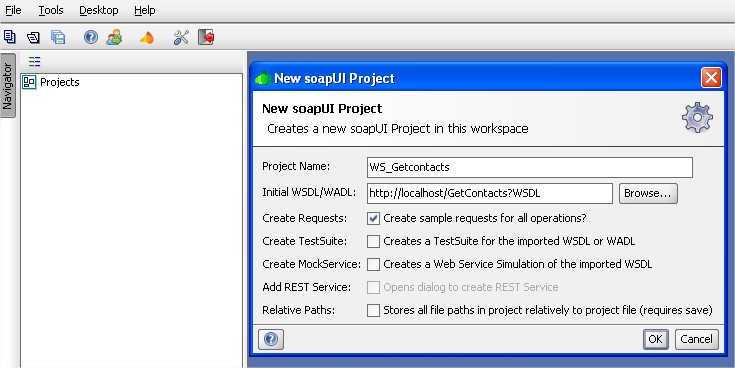Open the Tools menu
This screenshot has width=735, height=368.
(x=51, y=10)
